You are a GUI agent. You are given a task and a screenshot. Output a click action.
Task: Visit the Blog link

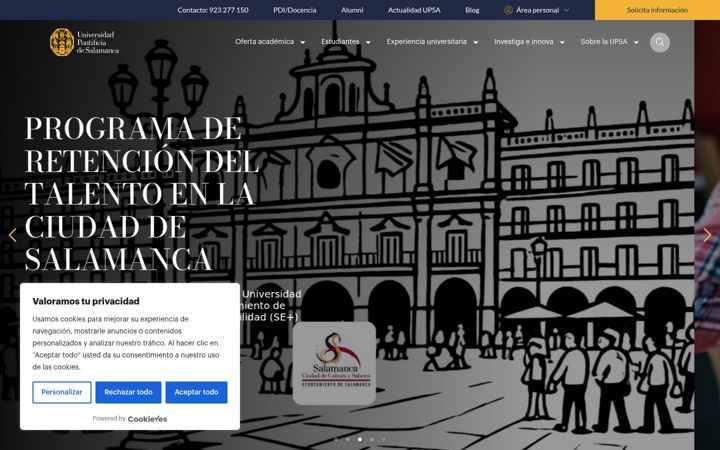pyautogui.click(x=472, y=10)
